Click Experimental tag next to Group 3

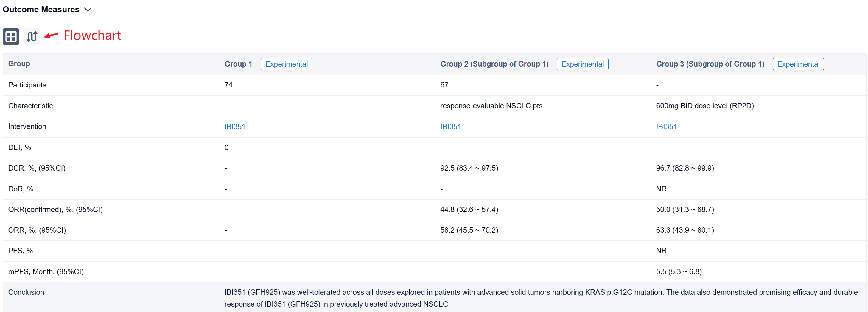[798, 64]
